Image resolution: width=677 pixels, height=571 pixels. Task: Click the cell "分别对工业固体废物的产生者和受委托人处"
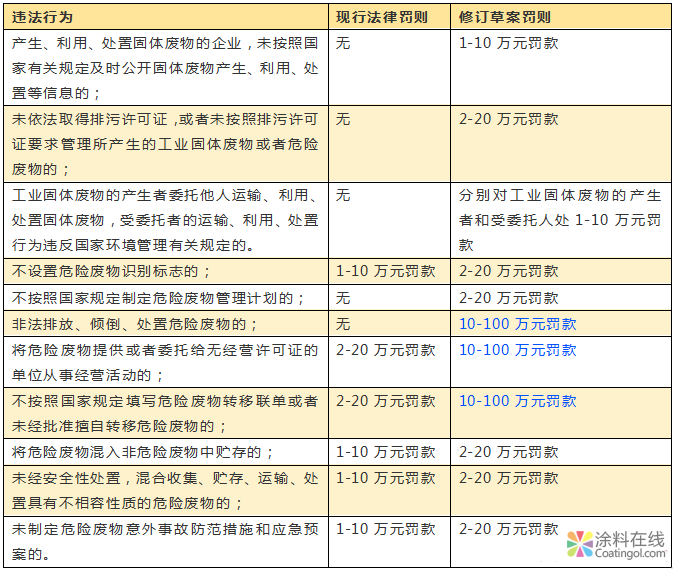pyautogui.click(x=560, y=220)
